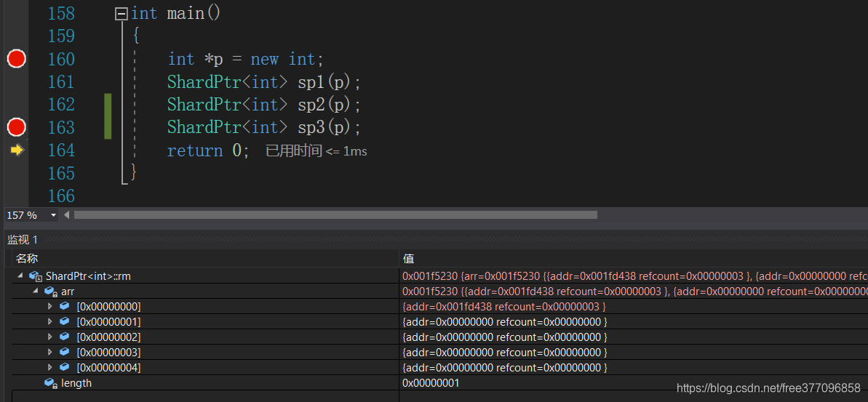Click the red value of [0x00000000] element
Viewport: 868px width, 402px height.
(504, 306)
